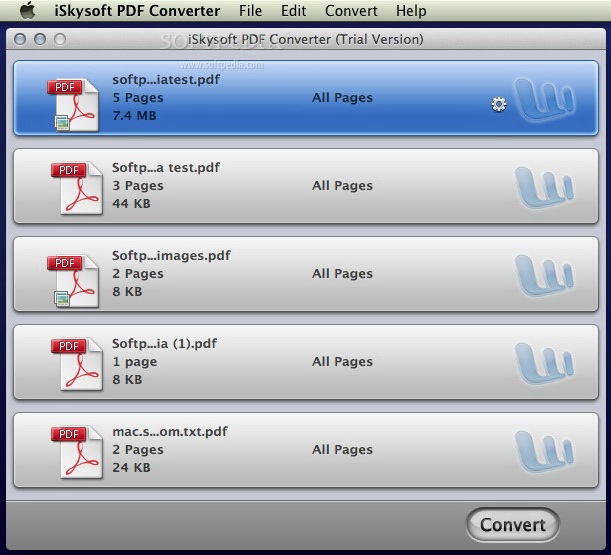Click the Convert button
Image resolution: width=611 pixels, height=555 pixels.
tap(512, 525)
